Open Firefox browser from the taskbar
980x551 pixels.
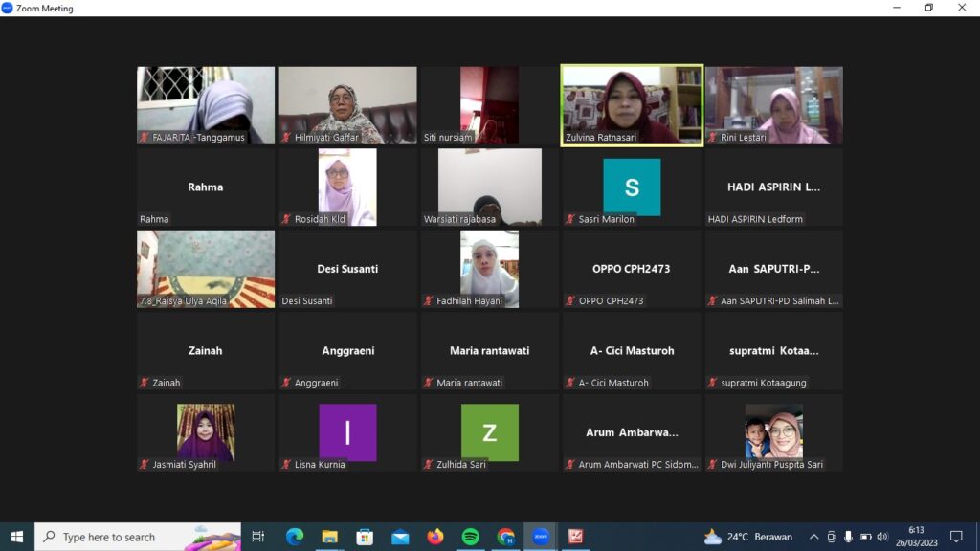(x=435, y=537)
